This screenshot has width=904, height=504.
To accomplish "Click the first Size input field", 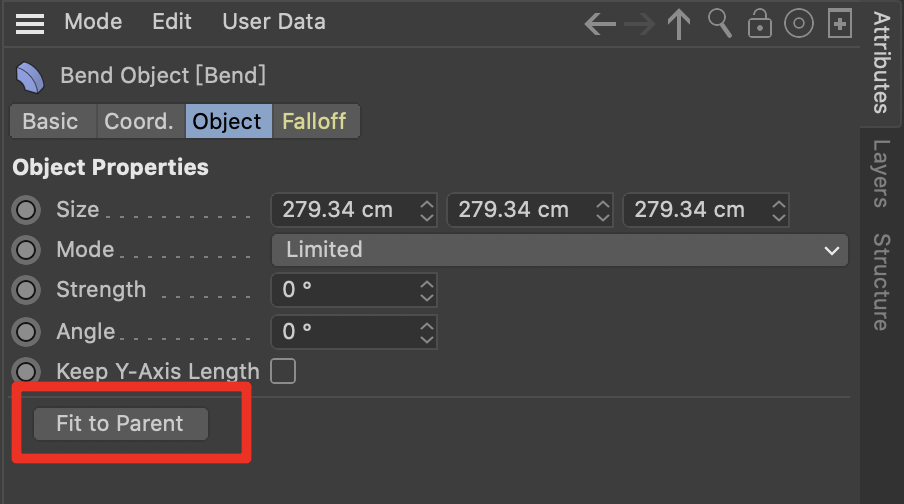I will coord(345,210).
